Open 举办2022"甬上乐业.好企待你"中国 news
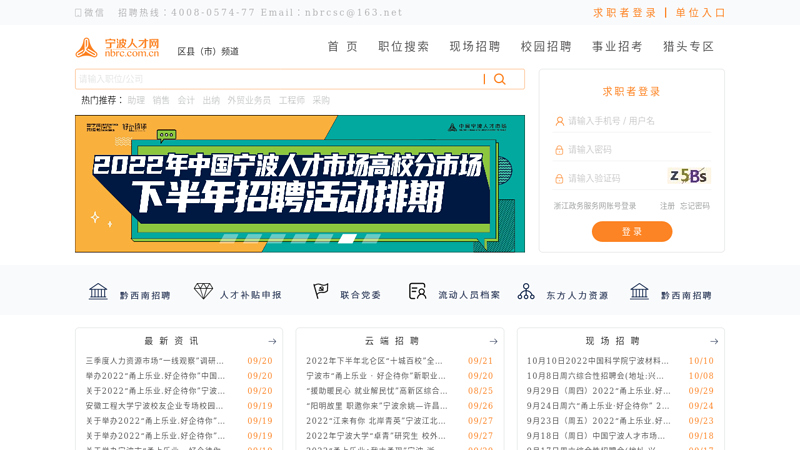This screenshot has width=800, height=450. (x=155, y=376)
